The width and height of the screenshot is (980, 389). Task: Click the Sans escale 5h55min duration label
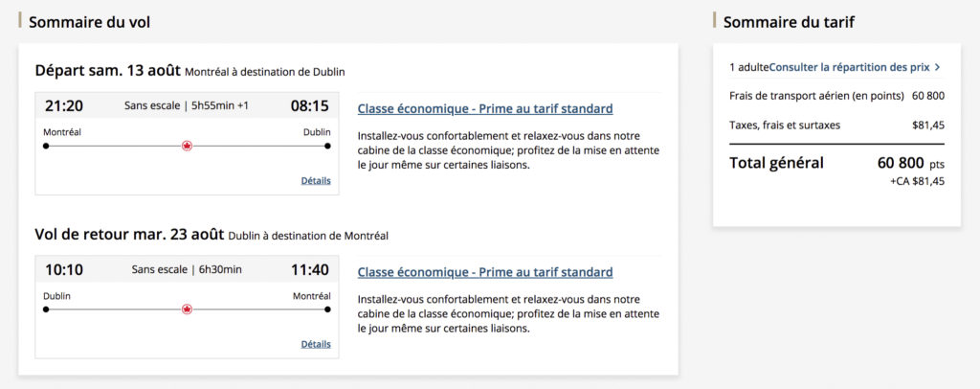pyautogui.click(x=186, y=105)
